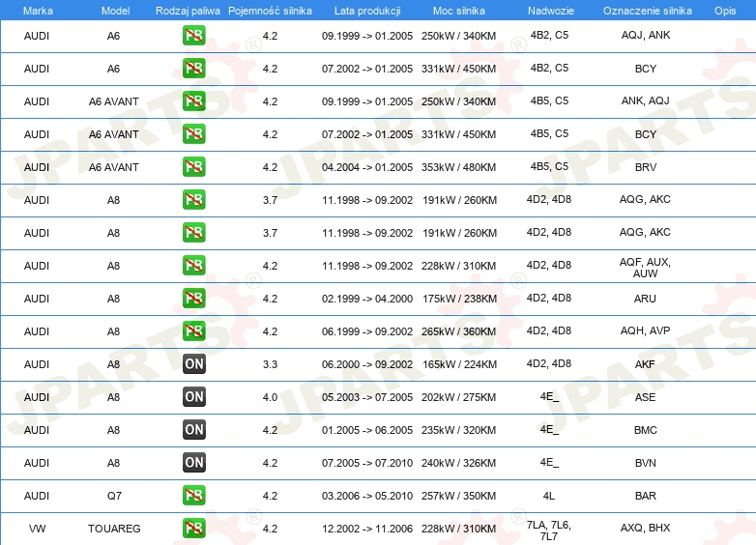Click engine code BRV
Viewport: 756px width, 545px height.
pyautogui.click(x=646, y=167)
